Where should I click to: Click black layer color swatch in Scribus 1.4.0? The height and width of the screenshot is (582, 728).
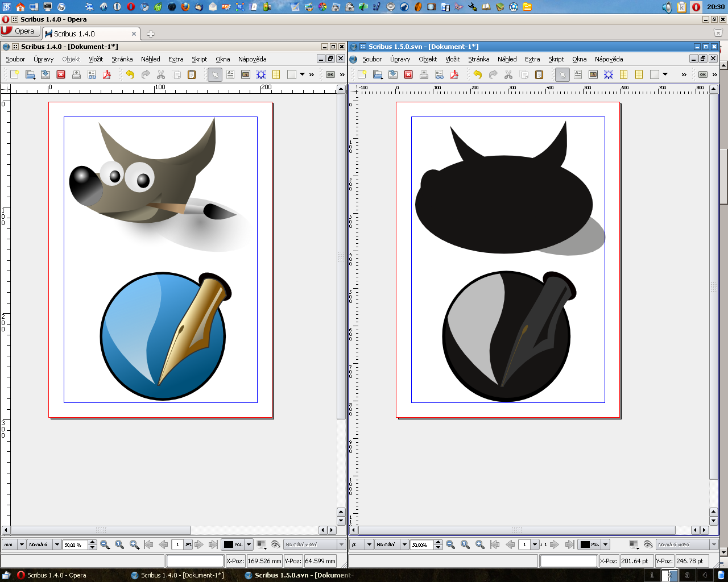(229, 544)
